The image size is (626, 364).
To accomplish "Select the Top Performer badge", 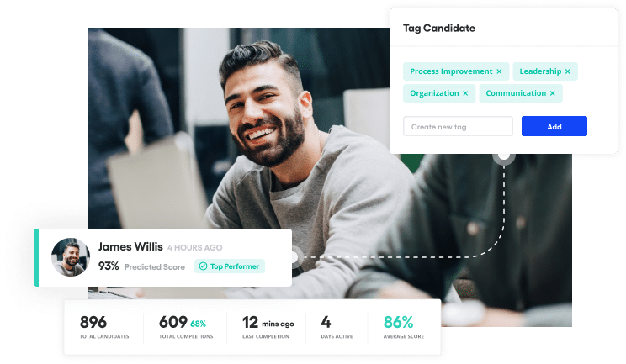I will coord(230,266).
